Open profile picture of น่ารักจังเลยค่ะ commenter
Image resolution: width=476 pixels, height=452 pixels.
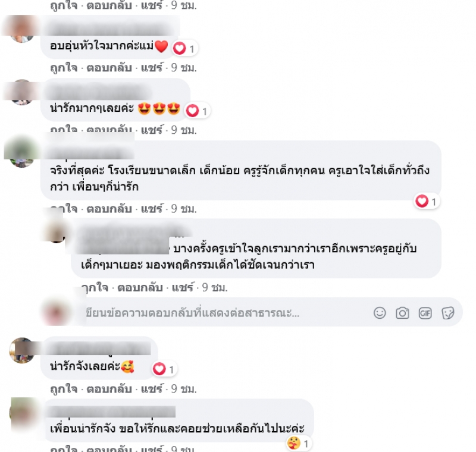click(22, 350)
